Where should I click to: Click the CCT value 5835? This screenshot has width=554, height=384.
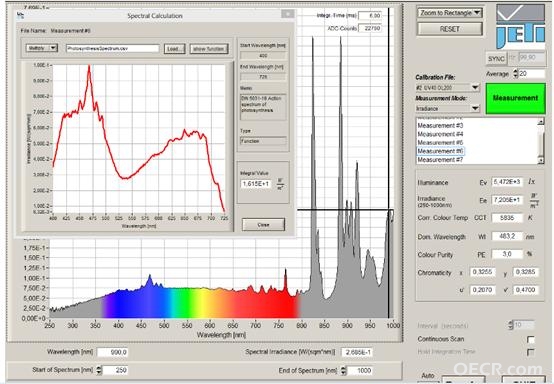click(x=507, y=218)
